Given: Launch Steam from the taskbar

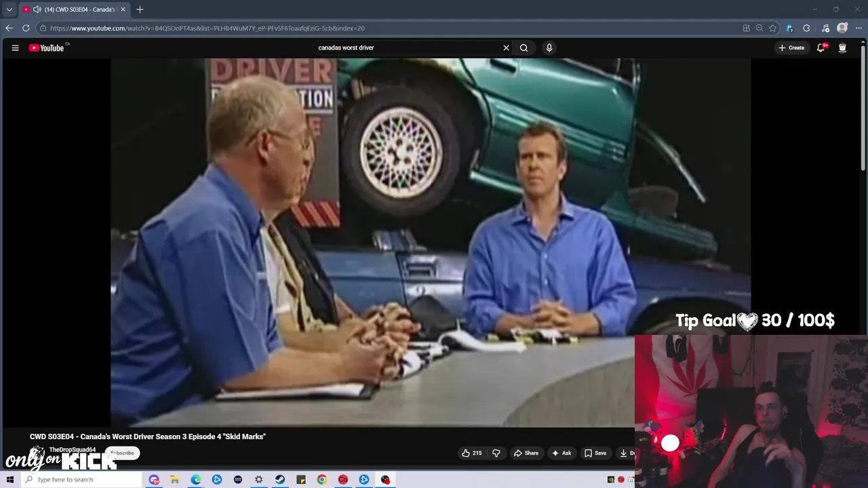Looking at the screenshot, I should coord(279,479).
